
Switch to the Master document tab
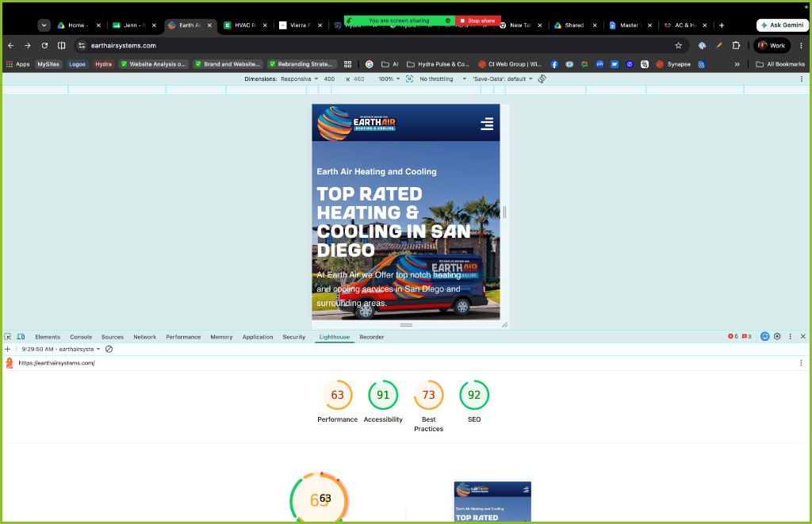(x=629, y=25)
